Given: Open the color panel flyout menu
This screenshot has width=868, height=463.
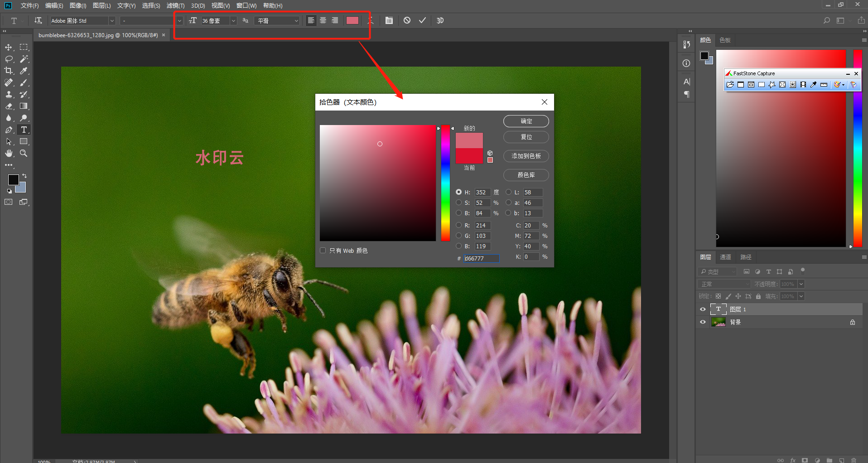Looking at the screenshot, I should click(x=864, y=40).
